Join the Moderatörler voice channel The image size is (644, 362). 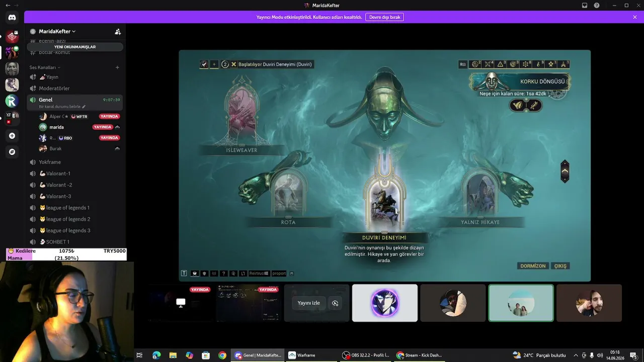point(74,88)
